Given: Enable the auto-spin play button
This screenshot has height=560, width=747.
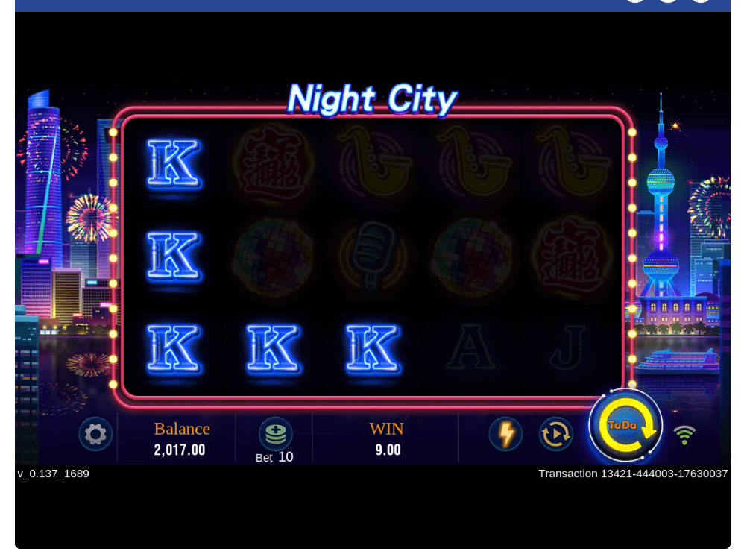Looking at the screenshot, I should 555,434.
